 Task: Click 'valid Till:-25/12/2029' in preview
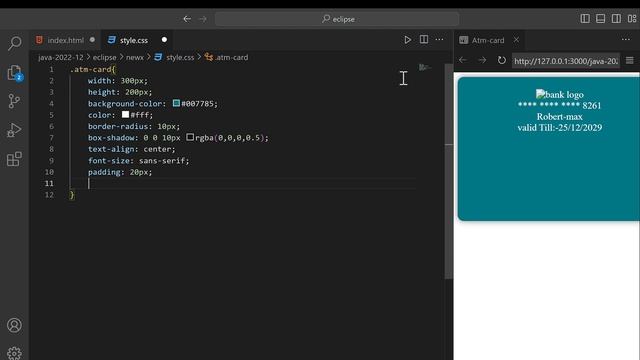(560, 128)
